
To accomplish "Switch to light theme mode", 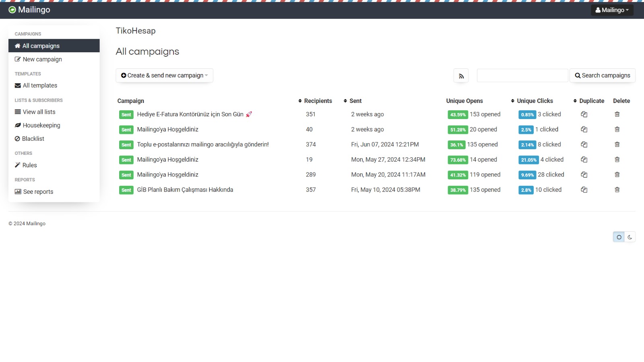I will pyautogui.click(x=619, y=237).
